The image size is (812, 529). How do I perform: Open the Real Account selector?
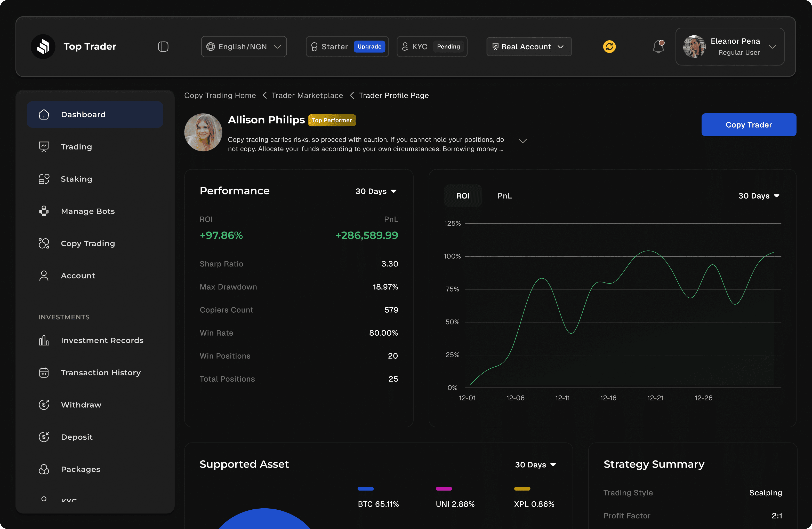[x=528, y=46]
